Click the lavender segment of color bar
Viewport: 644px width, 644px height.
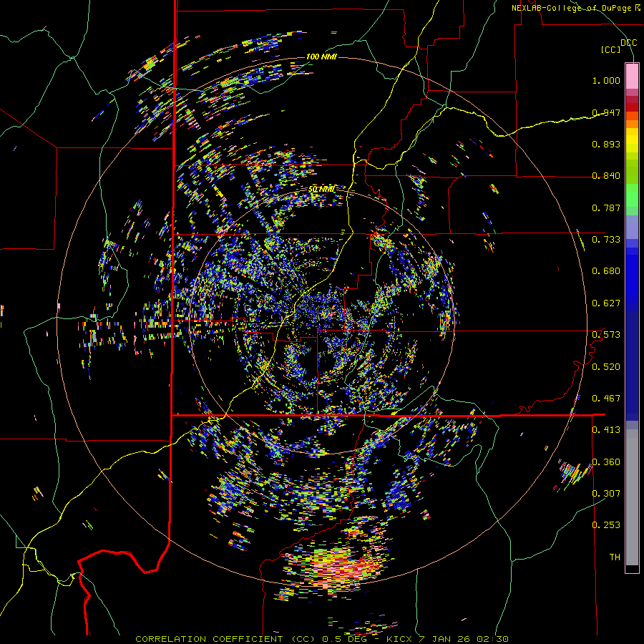click(x=632, y=227)
